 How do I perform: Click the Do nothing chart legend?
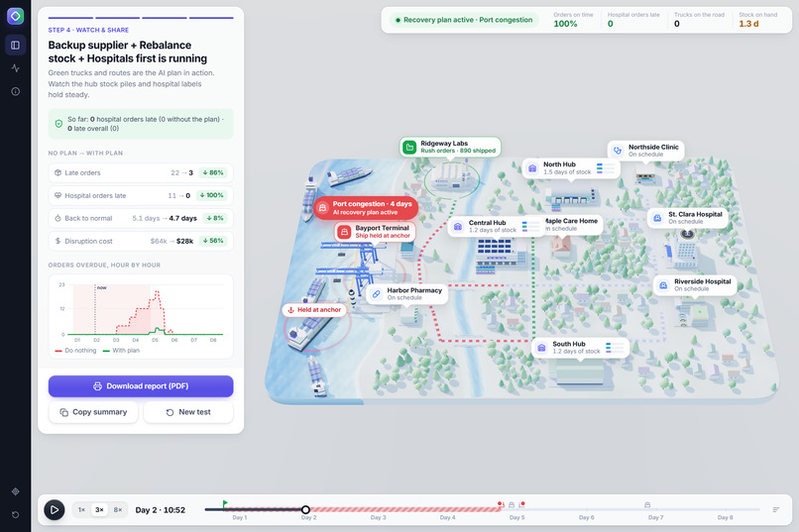pyautogui.click(x=75, y=351)
